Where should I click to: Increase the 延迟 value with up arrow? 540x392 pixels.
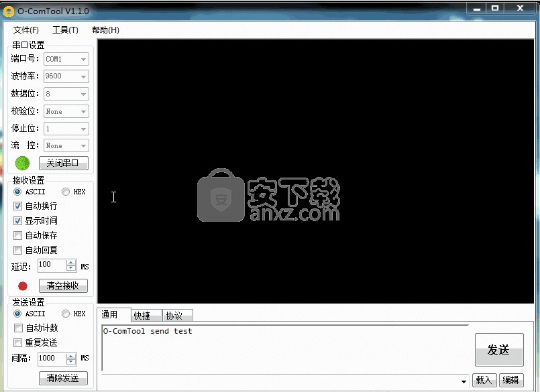pyautogui.click(x=71, y=263)
